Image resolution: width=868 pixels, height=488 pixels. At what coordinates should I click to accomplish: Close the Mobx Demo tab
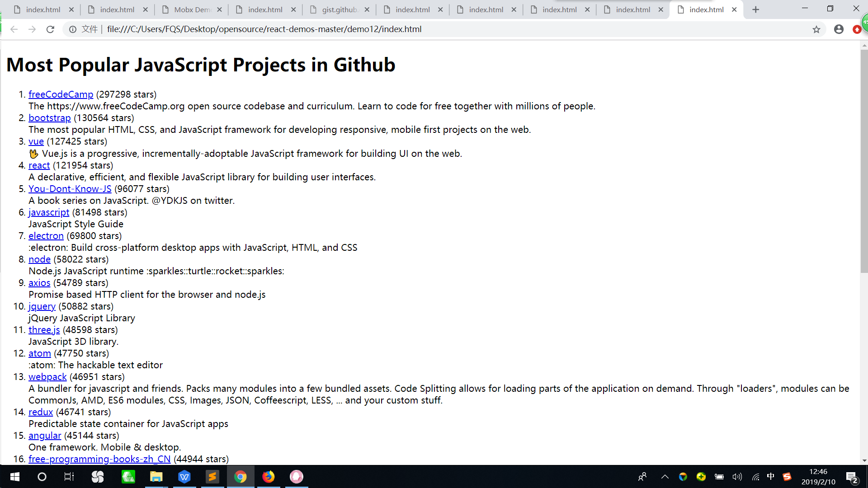click(219, 9)
